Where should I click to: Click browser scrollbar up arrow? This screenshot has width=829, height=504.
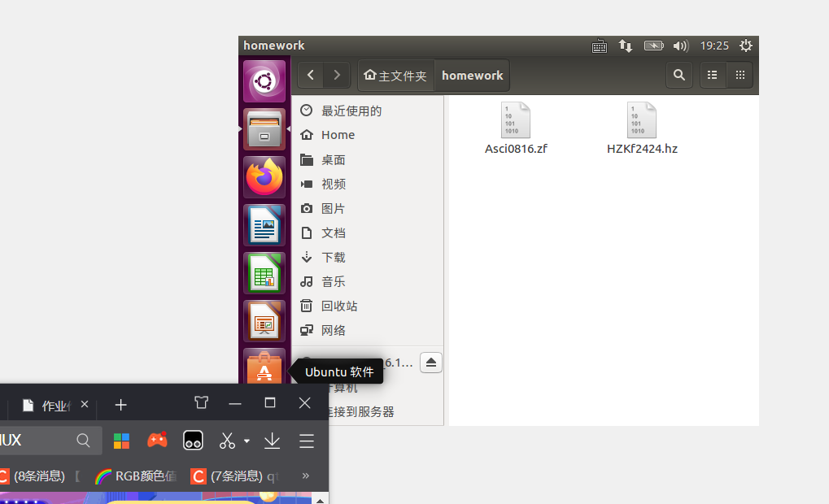coord(321,499)
